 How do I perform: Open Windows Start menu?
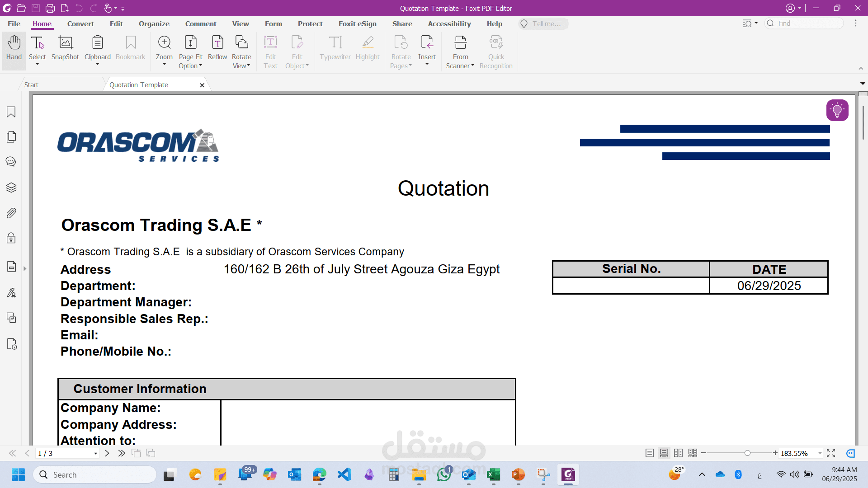[18, 474]
